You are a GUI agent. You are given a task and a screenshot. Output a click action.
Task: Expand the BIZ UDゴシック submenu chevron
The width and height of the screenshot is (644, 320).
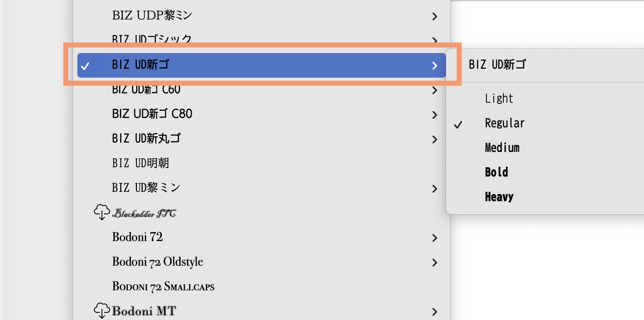pyautogui.click(x=434, y=40)
